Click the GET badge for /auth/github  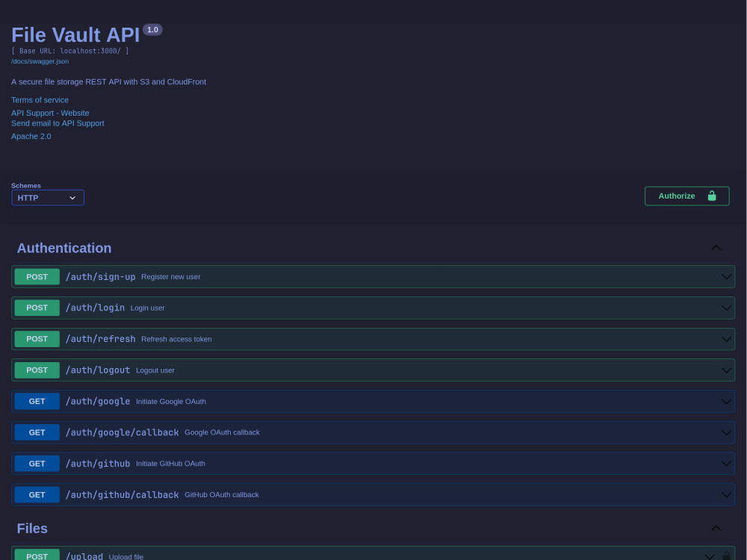(37, 464)
